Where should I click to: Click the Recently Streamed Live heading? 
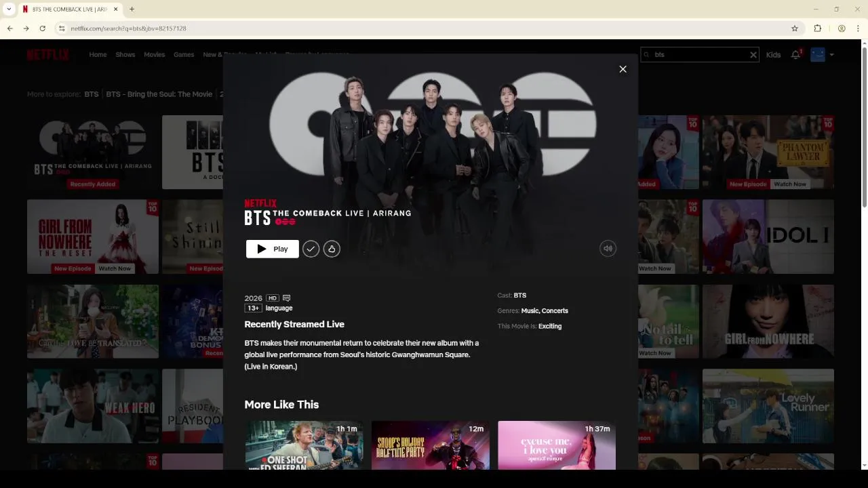pos(294,325)
